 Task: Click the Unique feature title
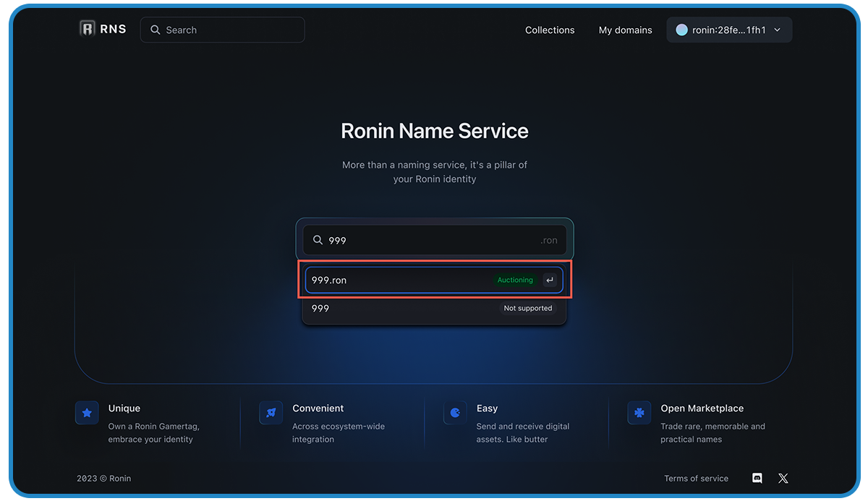pyautogui.click(x=124, y=408)
